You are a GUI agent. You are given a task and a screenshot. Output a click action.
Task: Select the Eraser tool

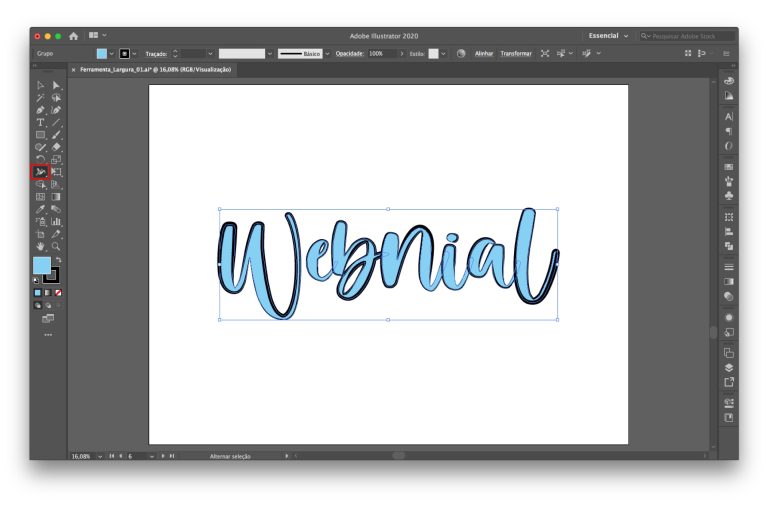tap(56, 147)
